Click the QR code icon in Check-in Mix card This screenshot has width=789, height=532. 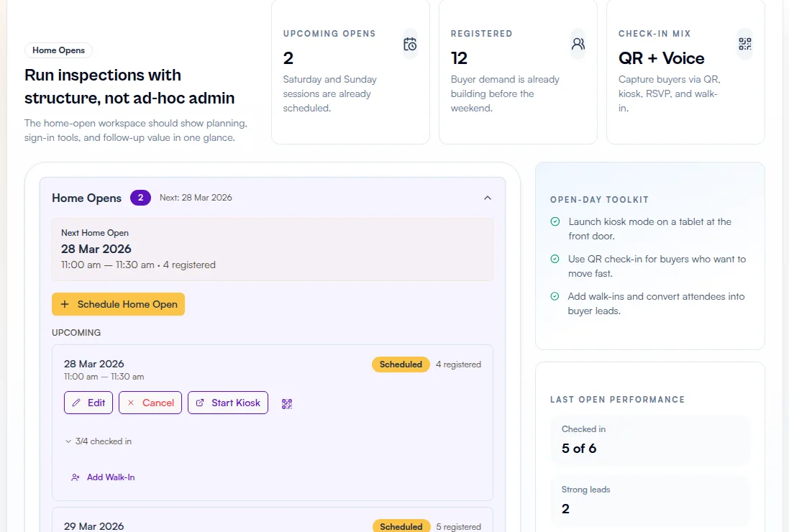pos(745,45)
